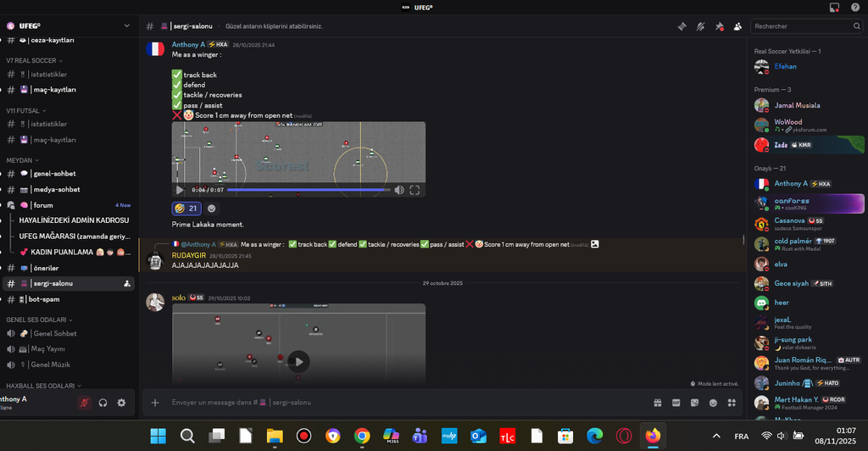Toggle channel notification mute bell
868x451 pixels.
(700, 26)
